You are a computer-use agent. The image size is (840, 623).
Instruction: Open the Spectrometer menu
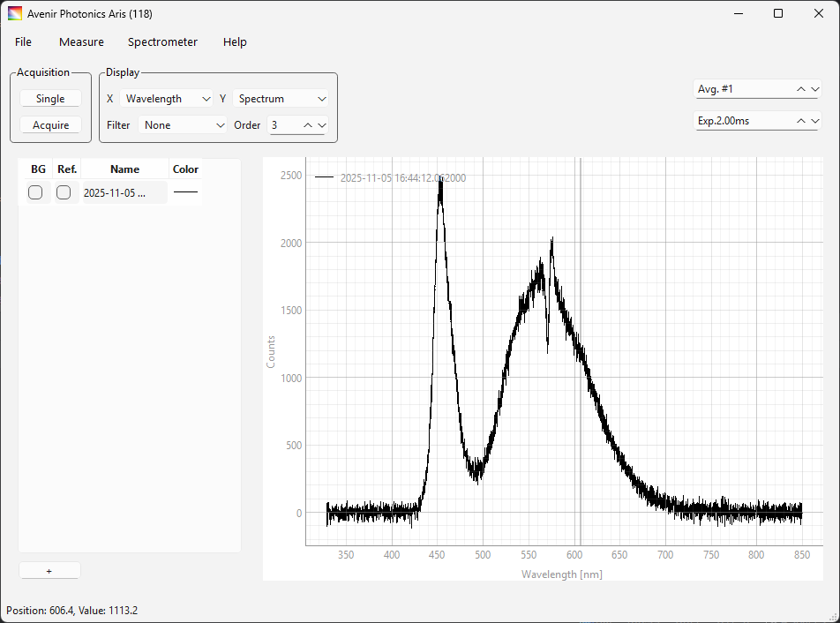pyautogui.click(x=162, y=42)
